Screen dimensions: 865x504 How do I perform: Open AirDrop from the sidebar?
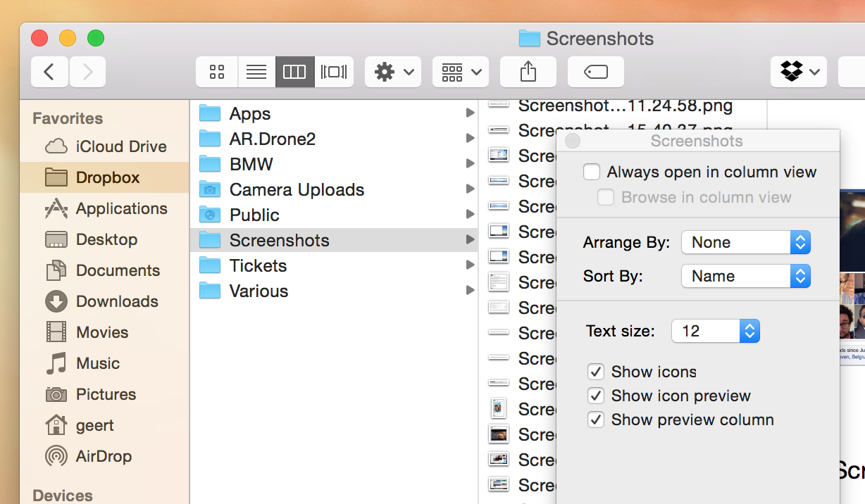[103, 456]
